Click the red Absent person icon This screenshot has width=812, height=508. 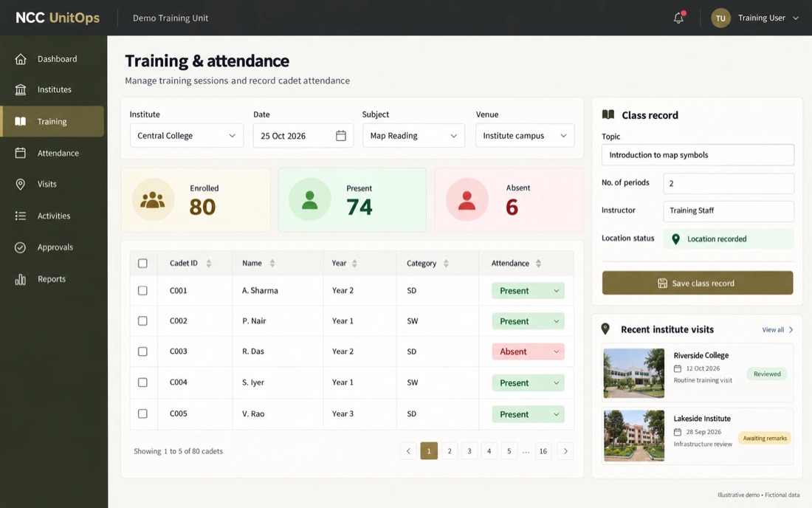coord(467,200)
